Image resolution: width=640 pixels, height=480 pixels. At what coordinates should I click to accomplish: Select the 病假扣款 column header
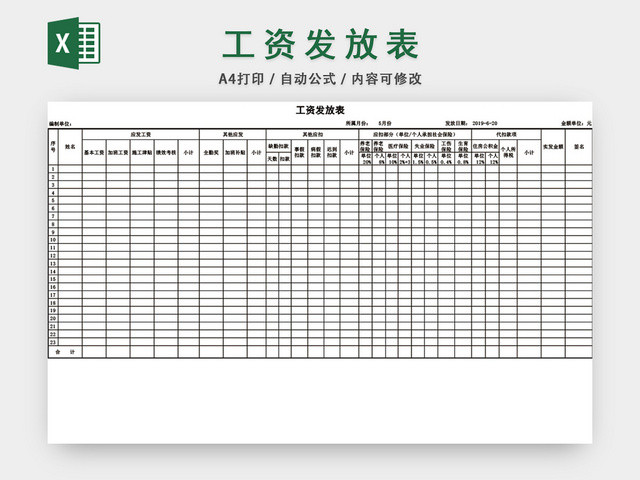(x=316, y=153)
